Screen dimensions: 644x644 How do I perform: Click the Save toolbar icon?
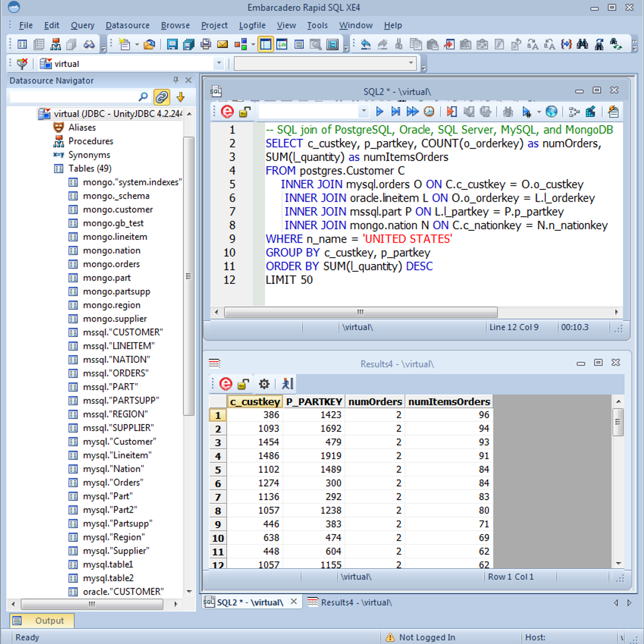pyautogui.click(x=172, y=44)
